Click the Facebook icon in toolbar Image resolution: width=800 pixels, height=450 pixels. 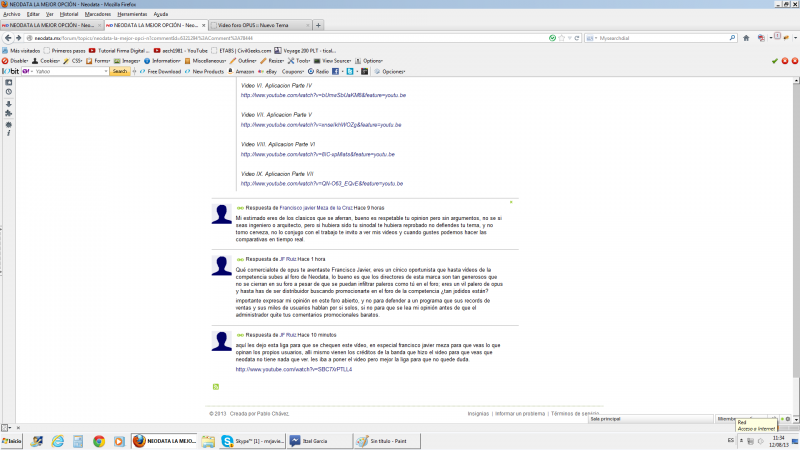click(x=336, y=72)
